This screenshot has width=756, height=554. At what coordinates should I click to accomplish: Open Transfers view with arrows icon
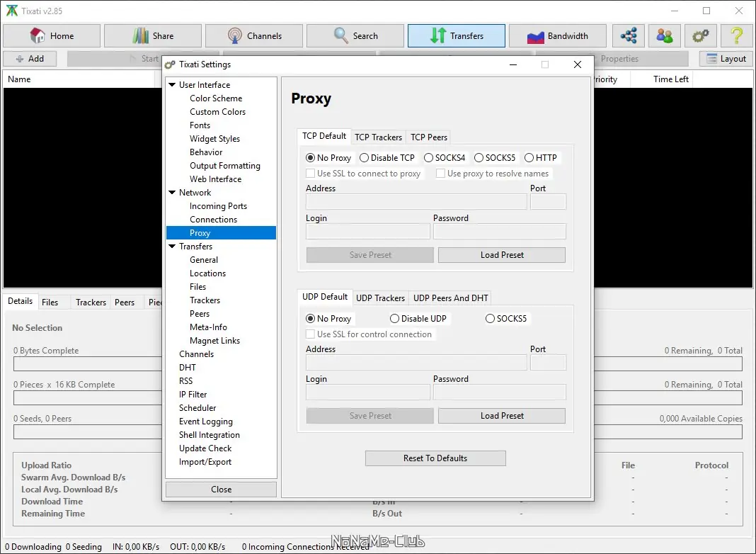pyautogui.click(x=457, y=35)
